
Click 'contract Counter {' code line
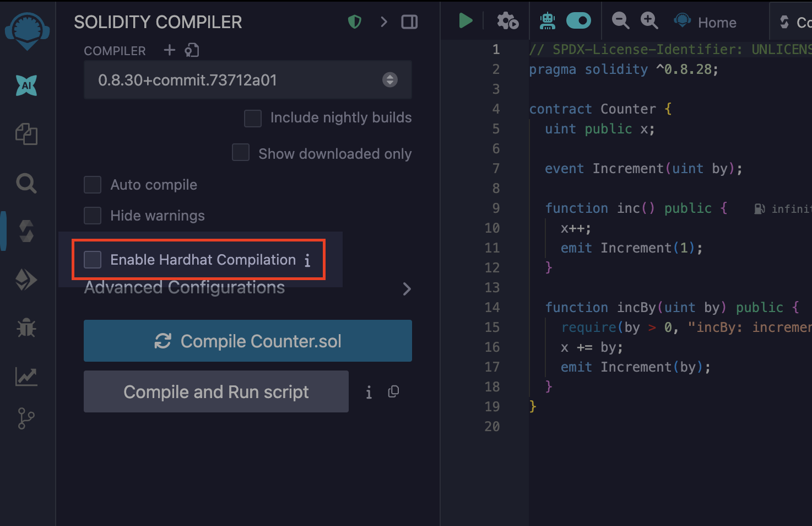[600, 109]
